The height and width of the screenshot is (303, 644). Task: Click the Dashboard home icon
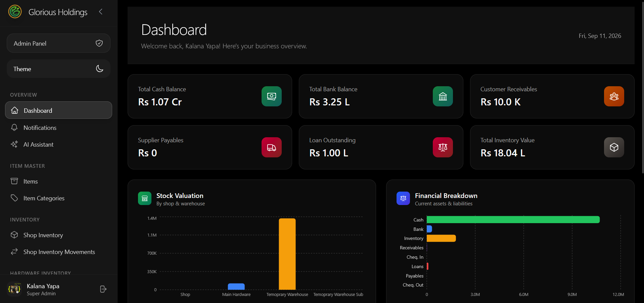[14, 110]
